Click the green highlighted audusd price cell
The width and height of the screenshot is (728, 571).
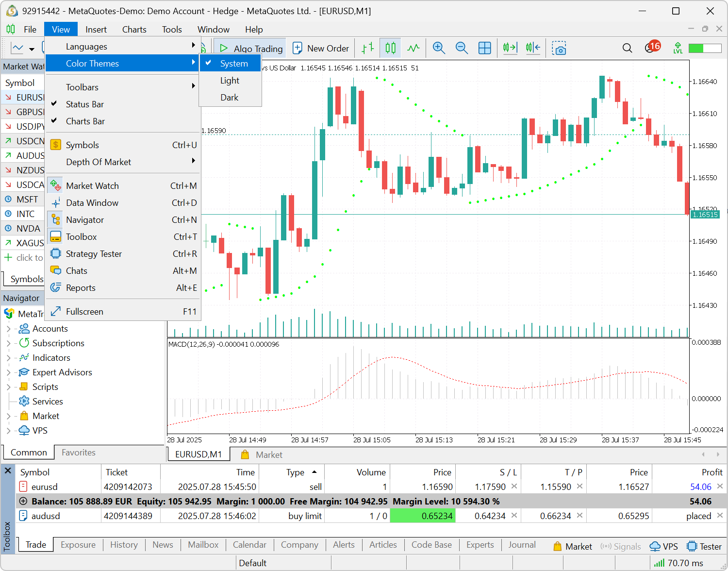point(422,516)
